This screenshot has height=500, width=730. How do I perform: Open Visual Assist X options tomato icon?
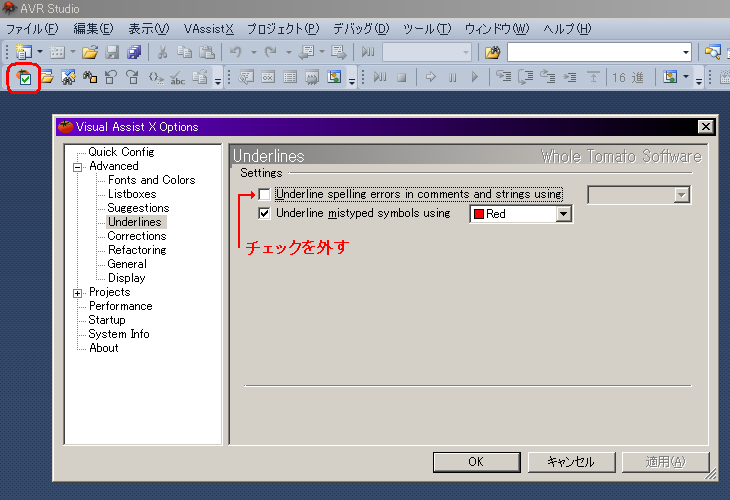(x=24, y=77)
